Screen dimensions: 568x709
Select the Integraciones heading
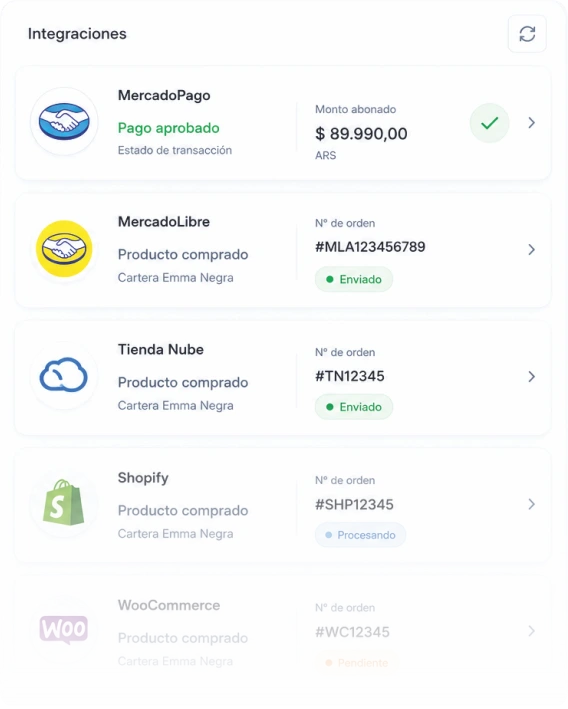[x=77, y=34]
